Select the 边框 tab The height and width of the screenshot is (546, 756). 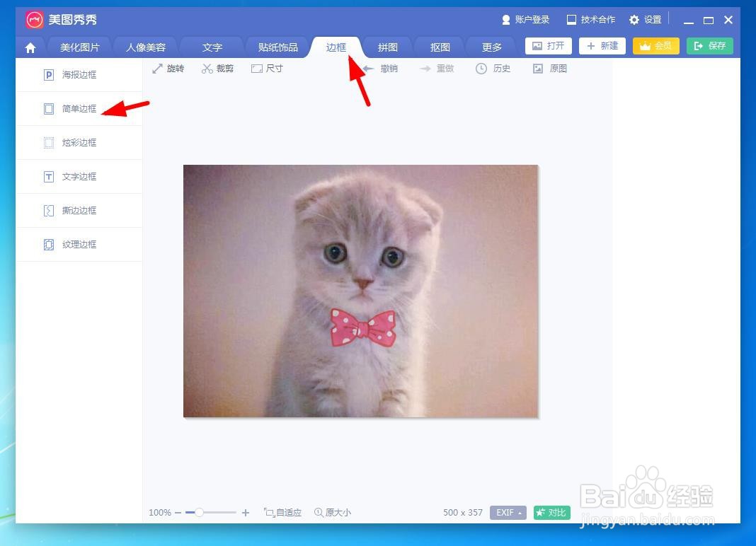[x=336, y=47]
